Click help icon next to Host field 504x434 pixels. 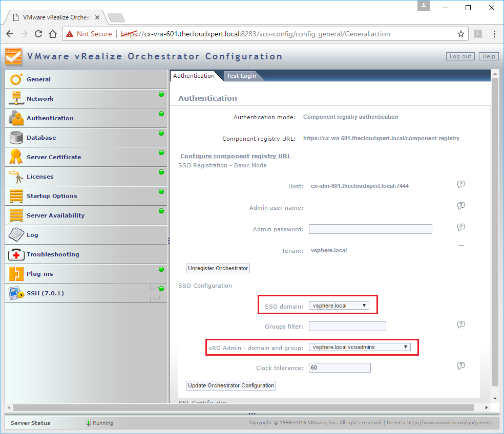coord(461,185)
